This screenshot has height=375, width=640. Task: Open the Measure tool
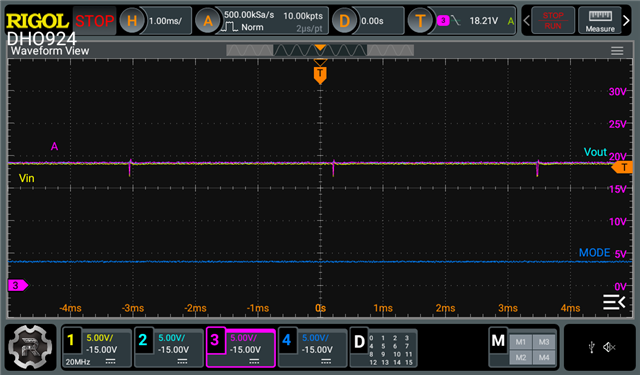[x=600, y=20]
